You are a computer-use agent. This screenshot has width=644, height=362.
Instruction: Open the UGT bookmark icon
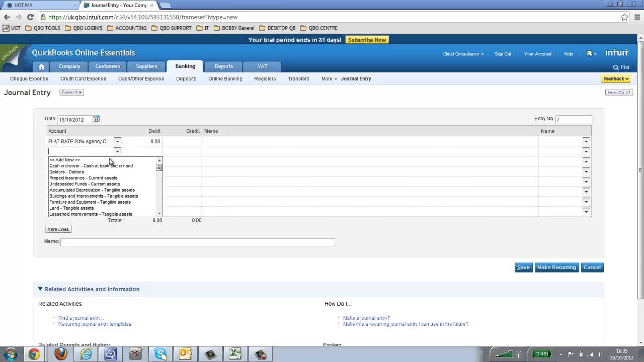pyautogui.click(x=12, y=28)
